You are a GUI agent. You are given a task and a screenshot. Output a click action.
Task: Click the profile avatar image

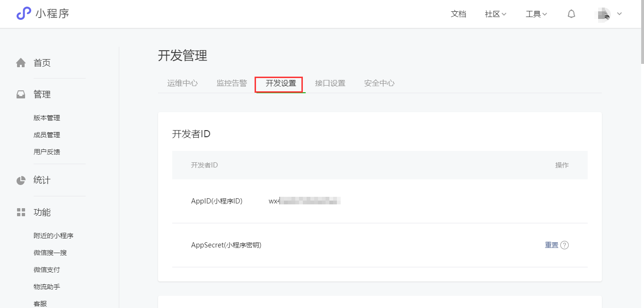coord(602,14)
